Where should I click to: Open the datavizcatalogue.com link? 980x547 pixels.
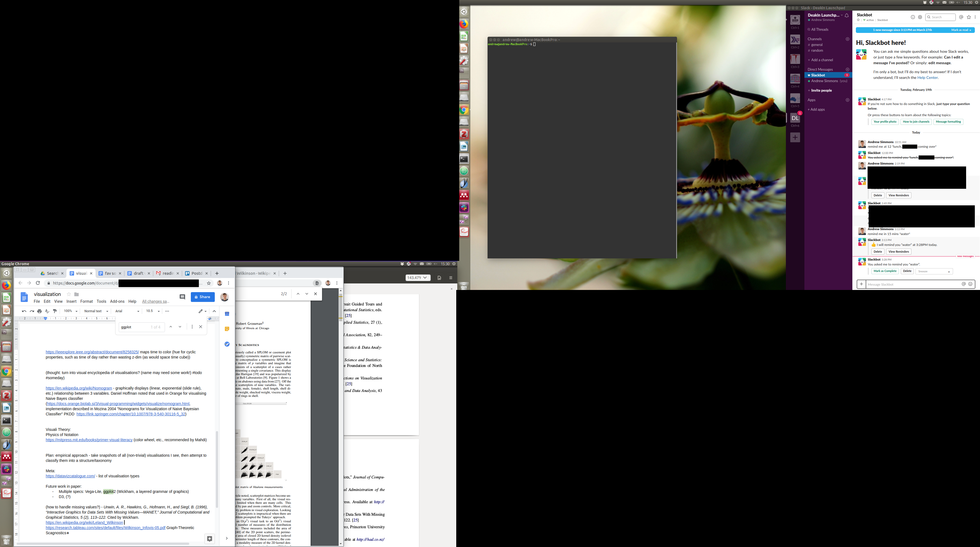point(71,476)
